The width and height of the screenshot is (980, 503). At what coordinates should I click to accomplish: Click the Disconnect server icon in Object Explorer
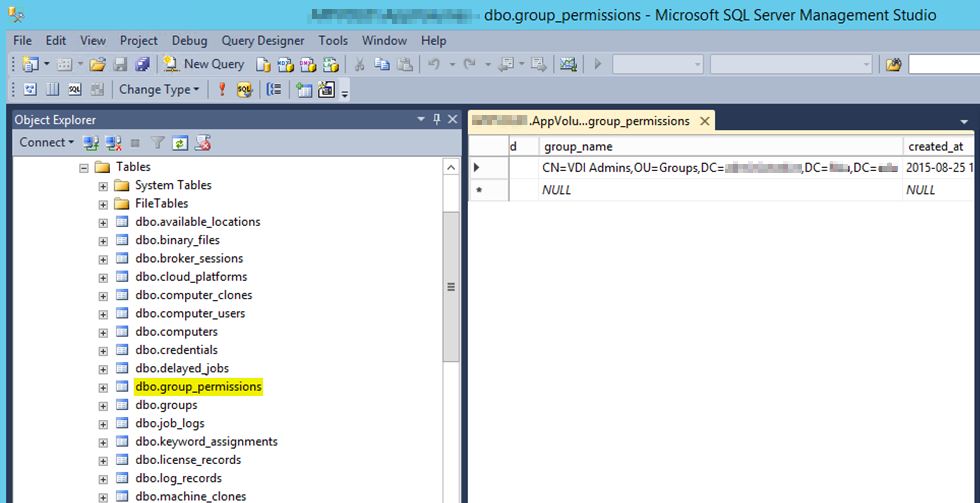coord(113,143)
